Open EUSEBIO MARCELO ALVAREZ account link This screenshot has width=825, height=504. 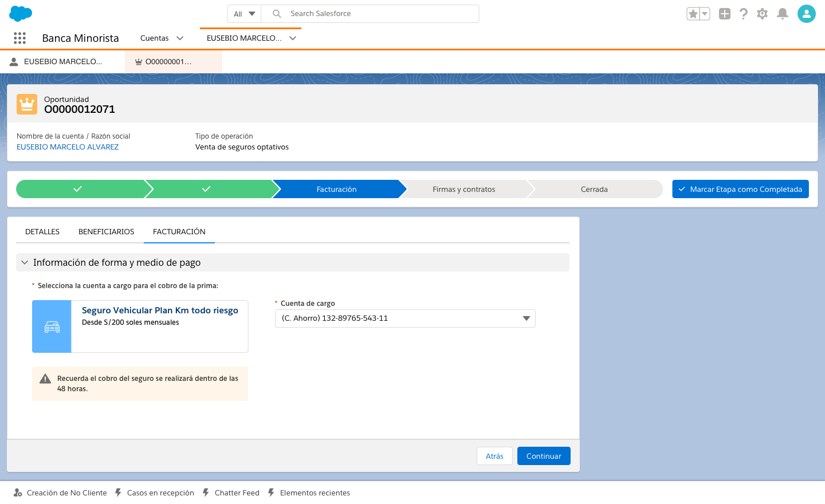(68, 147)
